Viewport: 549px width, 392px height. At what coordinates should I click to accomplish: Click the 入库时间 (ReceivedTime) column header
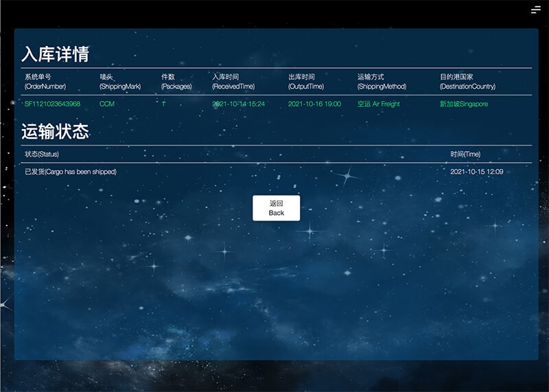point(233,82)
